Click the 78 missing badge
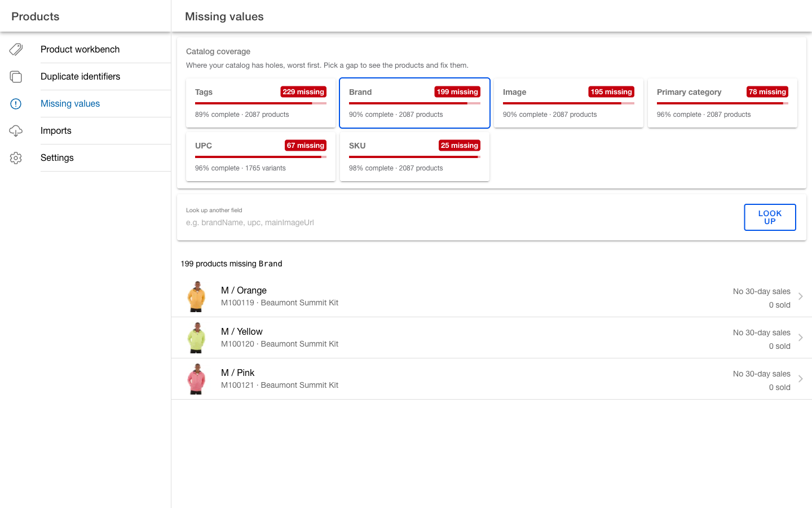Image resolution: width=812 pixels, height=508 pixels. (767, 92)
